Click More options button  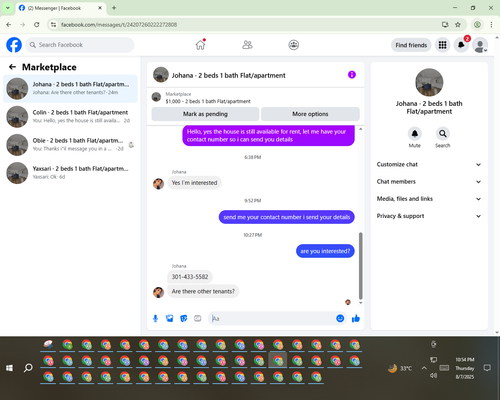310,114
